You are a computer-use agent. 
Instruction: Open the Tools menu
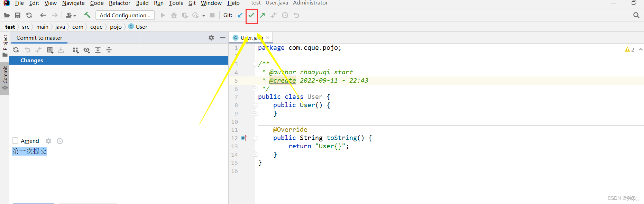coord(176,3)
